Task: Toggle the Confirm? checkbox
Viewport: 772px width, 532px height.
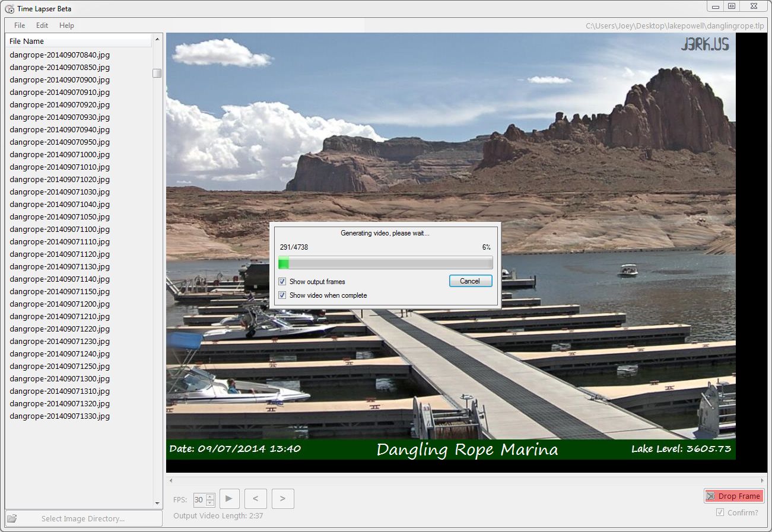Action: pos(720,512)
